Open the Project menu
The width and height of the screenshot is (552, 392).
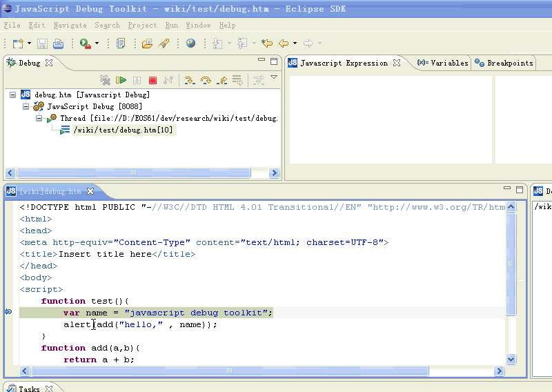click(142, 26)
